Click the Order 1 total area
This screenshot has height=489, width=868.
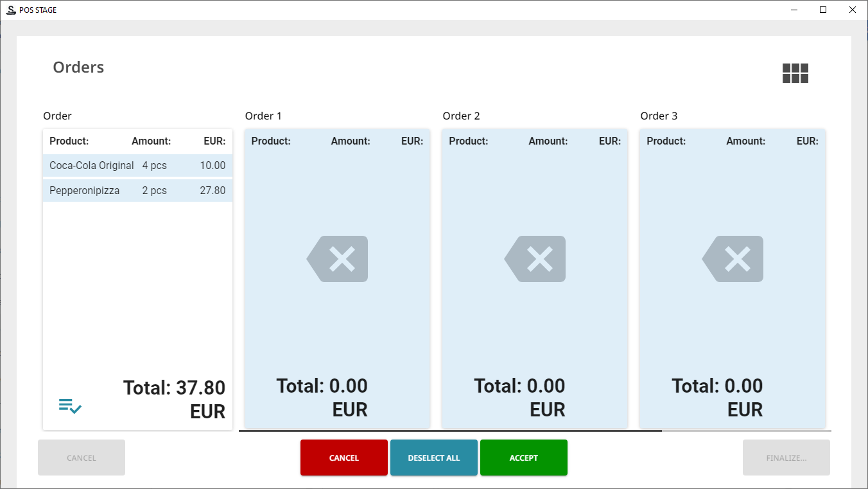[x=322, y=397]
